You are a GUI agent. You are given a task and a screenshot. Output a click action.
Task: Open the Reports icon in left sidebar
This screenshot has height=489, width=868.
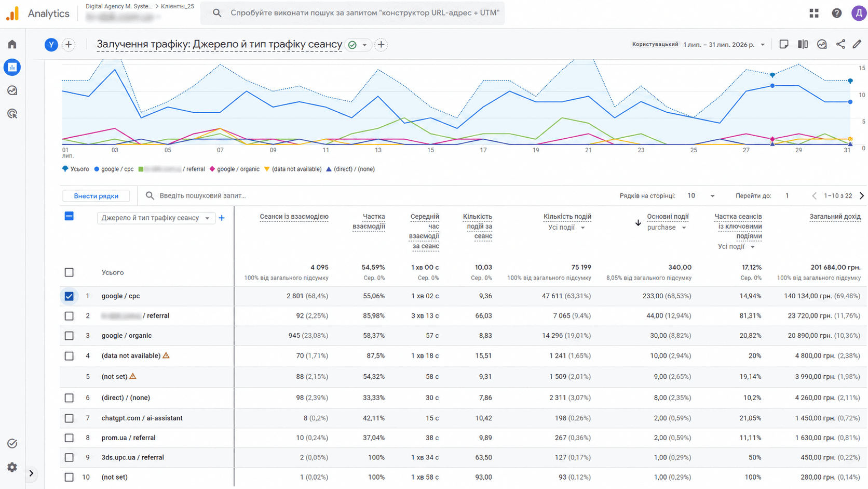(12, 67)
